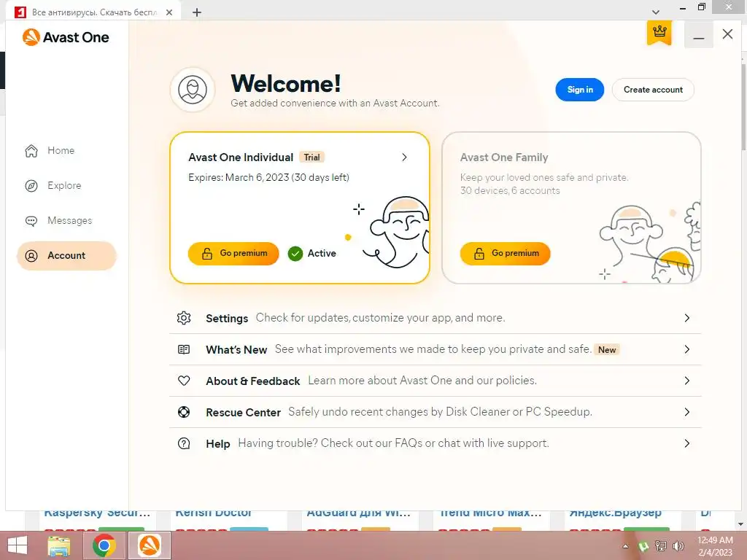
Task: Sign in to Avast Account
Action: 580,90
